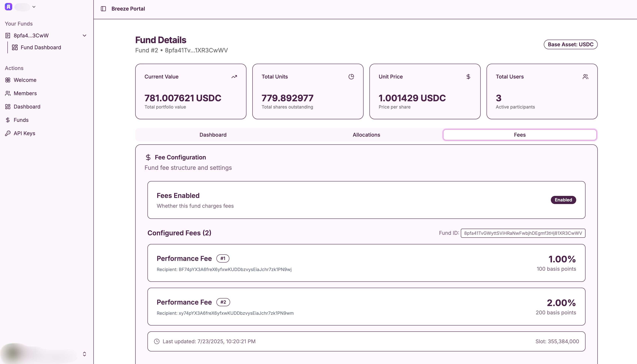This screenshot has height=364, width=637.
Task: Switch to the Allocations tab
Action: 366,134
